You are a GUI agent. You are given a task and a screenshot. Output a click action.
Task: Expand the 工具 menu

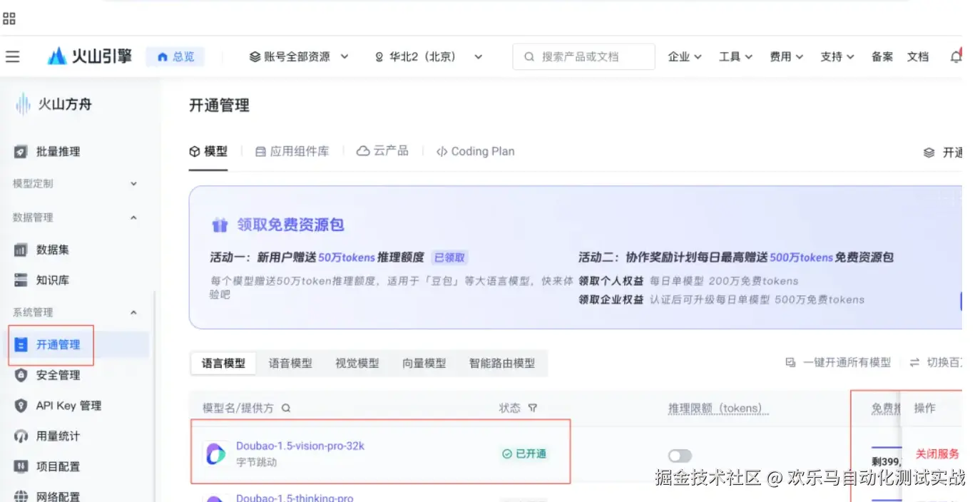point(735,56)
